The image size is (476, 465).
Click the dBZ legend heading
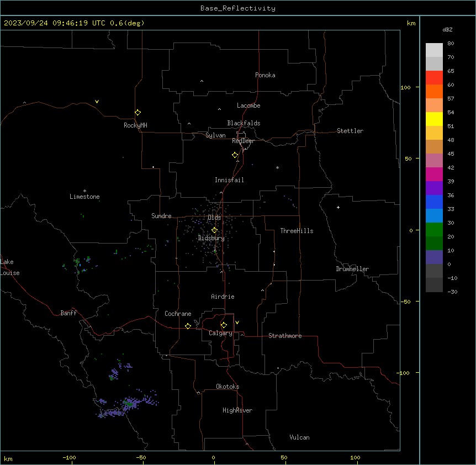[447, 30]
